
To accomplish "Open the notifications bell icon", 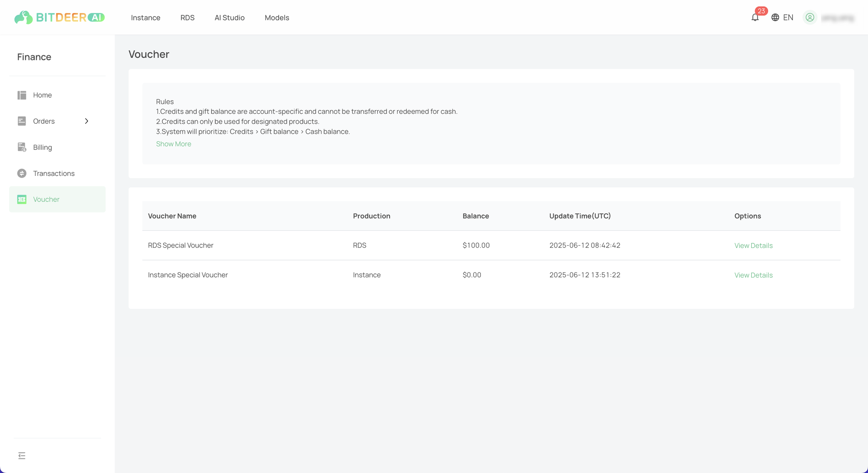I will tap(755, 17).
